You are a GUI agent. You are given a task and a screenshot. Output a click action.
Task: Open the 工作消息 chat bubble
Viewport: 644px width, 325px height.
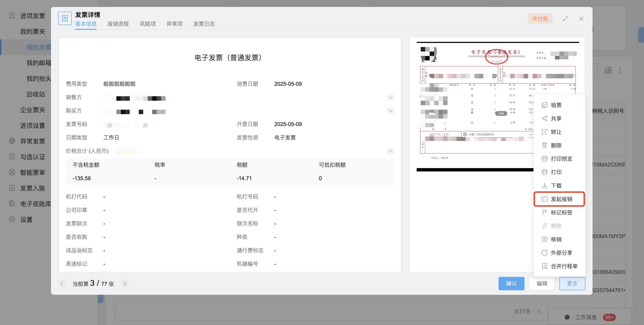[x=567, y=317]
